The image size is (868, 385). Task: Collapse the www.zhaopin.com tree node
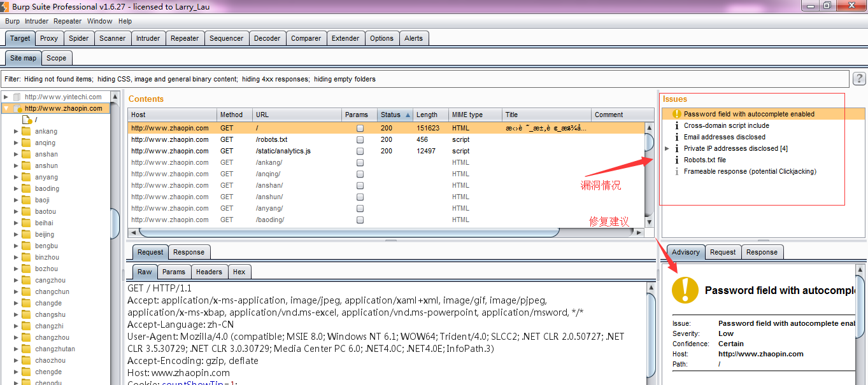coord(6,108)
